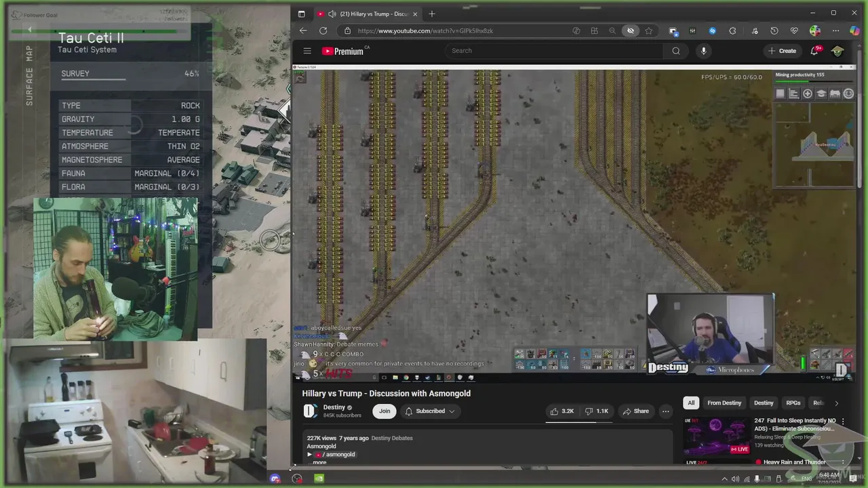Open the browser extensions puzzle icon

[732, 30]
